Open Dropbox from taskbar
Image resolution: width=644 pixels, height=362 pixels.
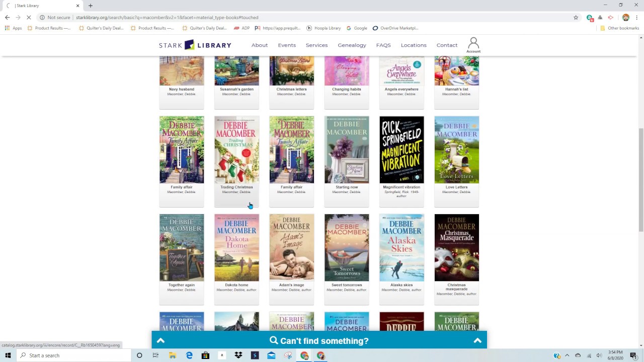[238, 355]
